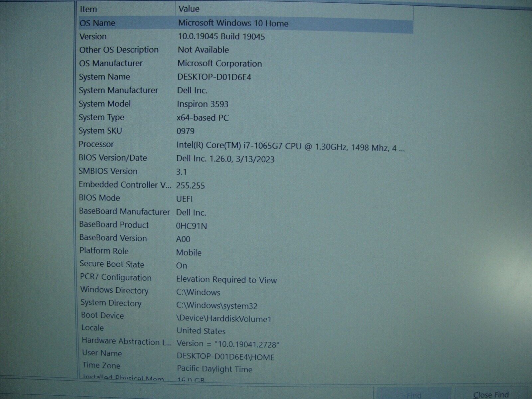
Task: Click the Dell Inc. 1.26.0, 3/13/2023 value
Action: click(x=225, y=159)
